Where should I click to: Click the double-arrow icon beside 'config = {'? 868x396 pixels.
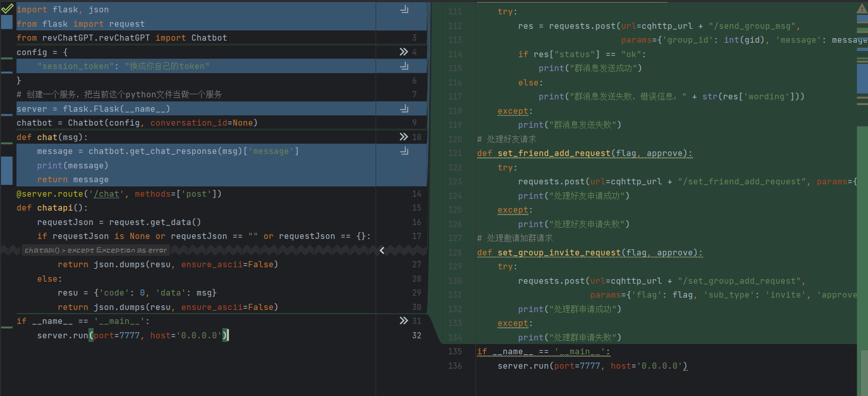(x=404, y=52)
